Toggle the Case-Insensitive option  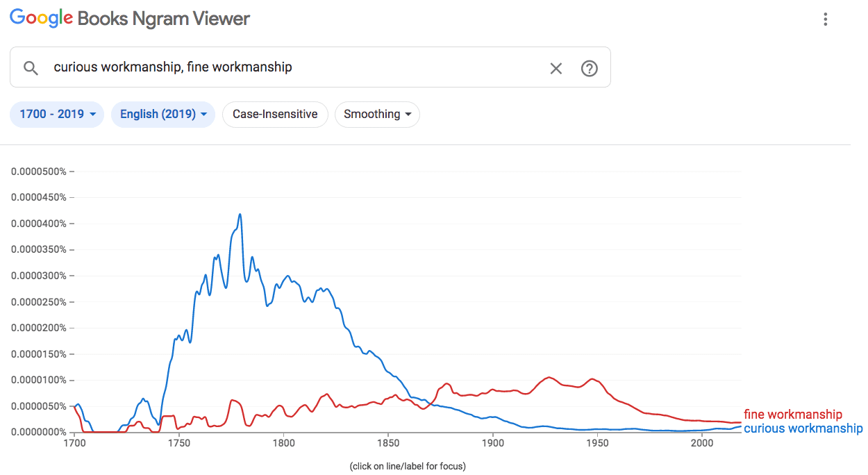[x=275, y=115]
